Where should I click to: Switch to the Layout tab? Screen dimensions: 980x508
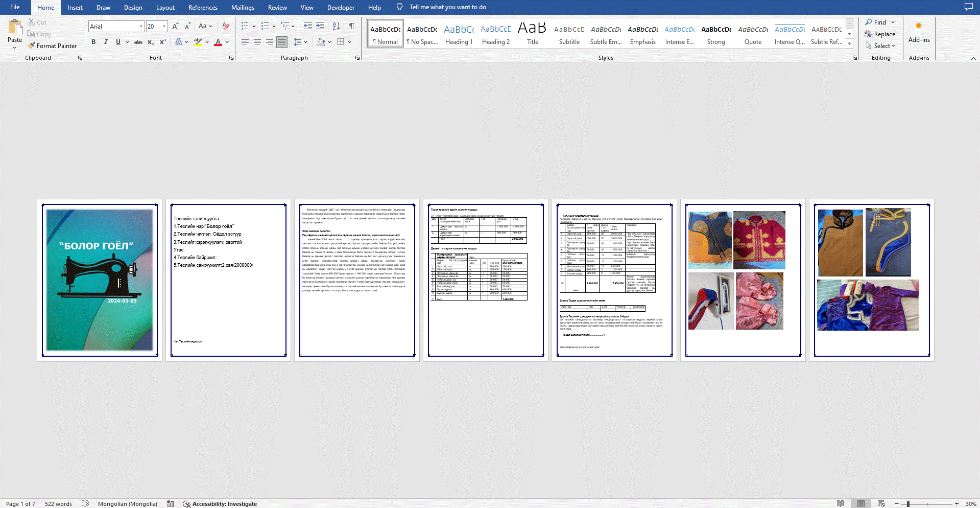tap(165, 7)
